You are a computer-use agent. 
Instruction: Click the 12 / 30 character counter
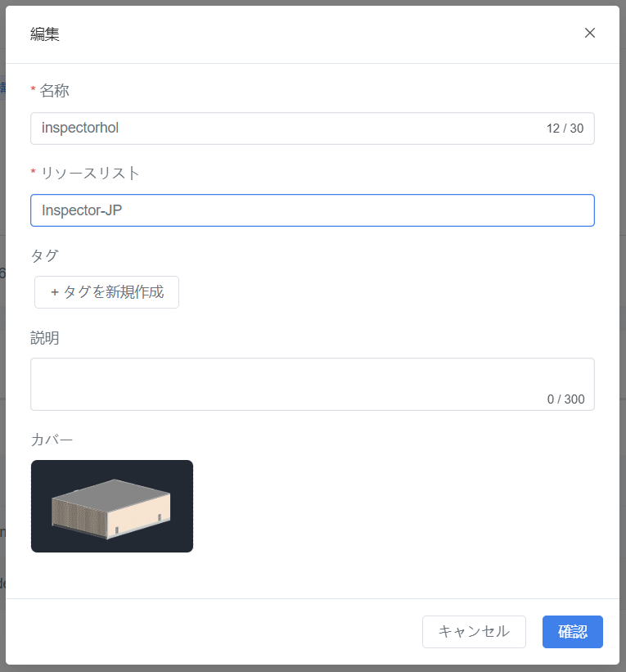point(565,129)
